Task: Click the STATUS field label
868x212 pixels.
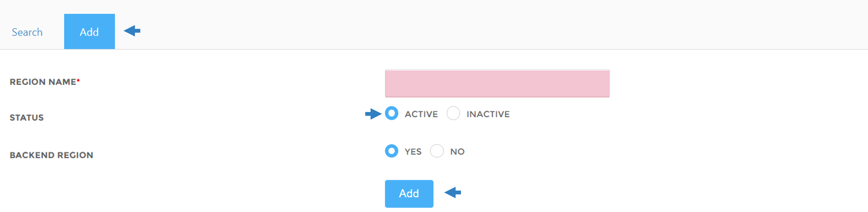Action: tap(27, 118)
